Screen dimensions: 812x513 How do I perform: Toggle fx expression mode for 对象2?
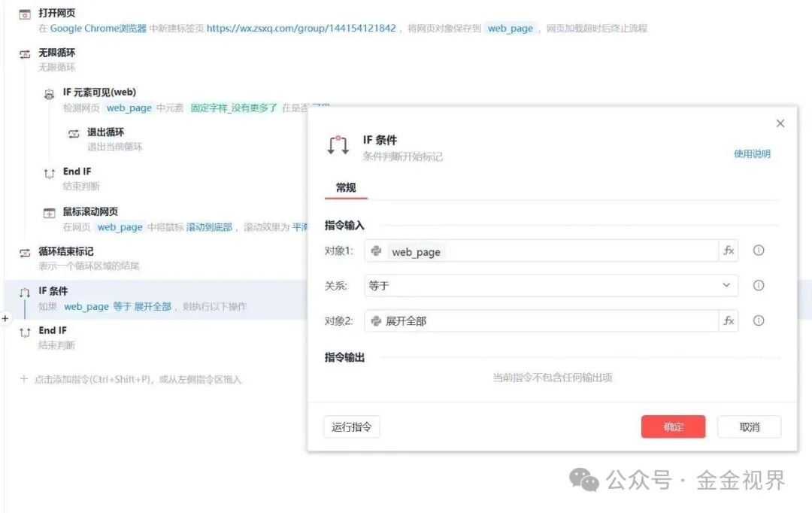point(728,320)
